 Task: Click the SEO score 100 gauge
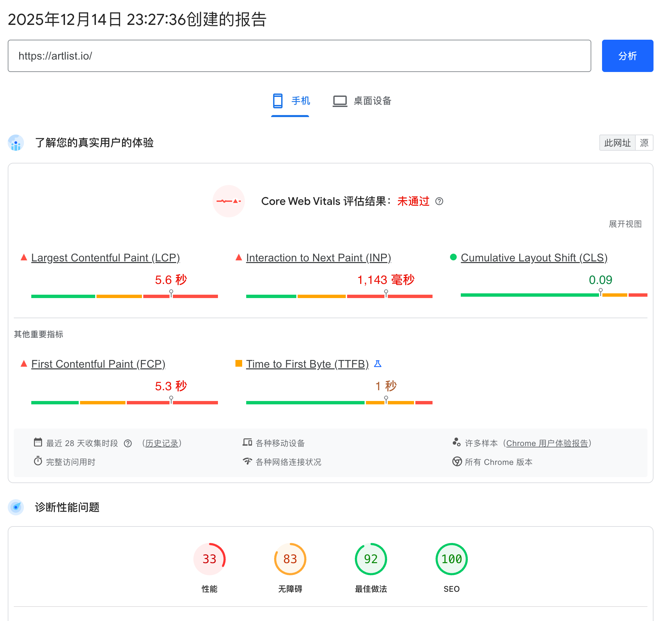pos(451,559)
